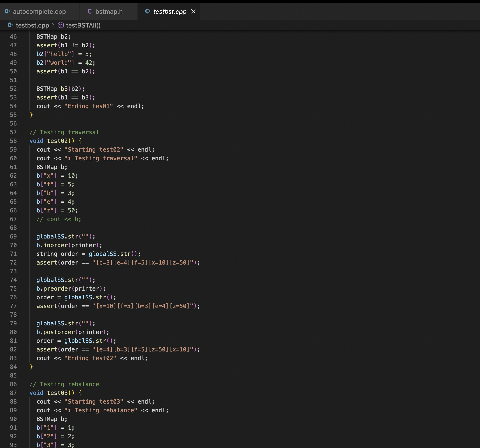The image size is (480, 448).
Task: Close the testbst.cpp tab
Action: (x=193, y=11)
